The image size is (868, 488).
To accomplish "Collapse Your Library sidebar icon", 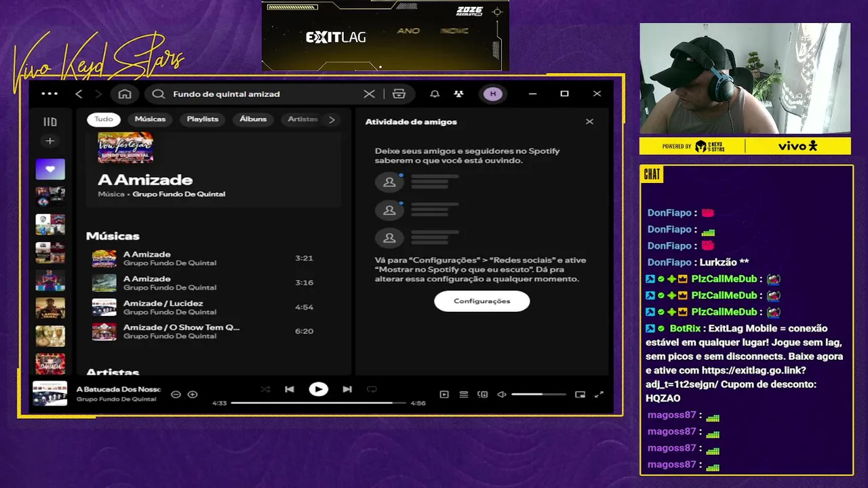I will coord(50,122).
